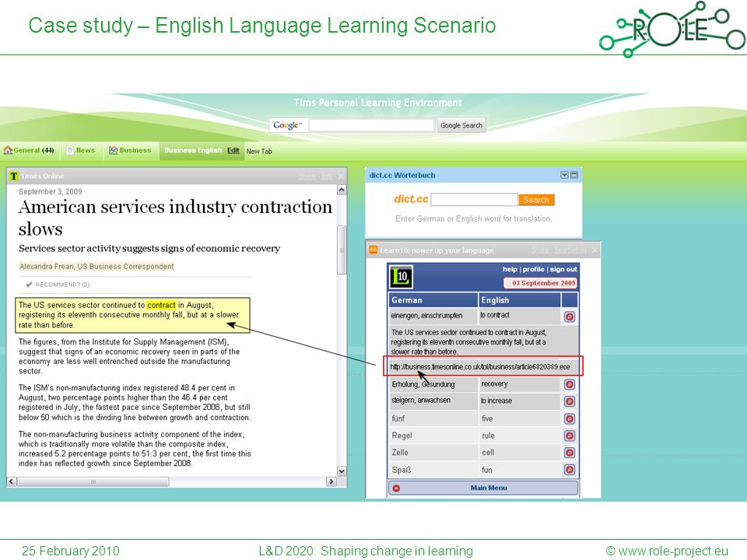Click the Times Online T icon
Screen dimensions: 747x560
[14, 177]
